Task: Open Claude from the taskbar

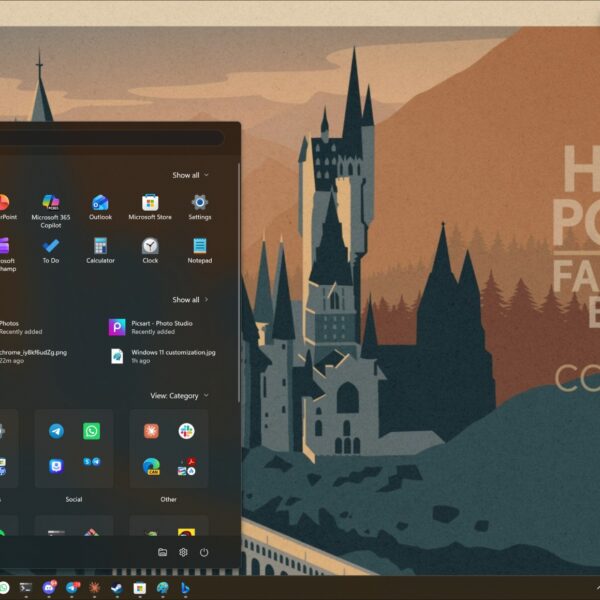Action: pos(95,587)
